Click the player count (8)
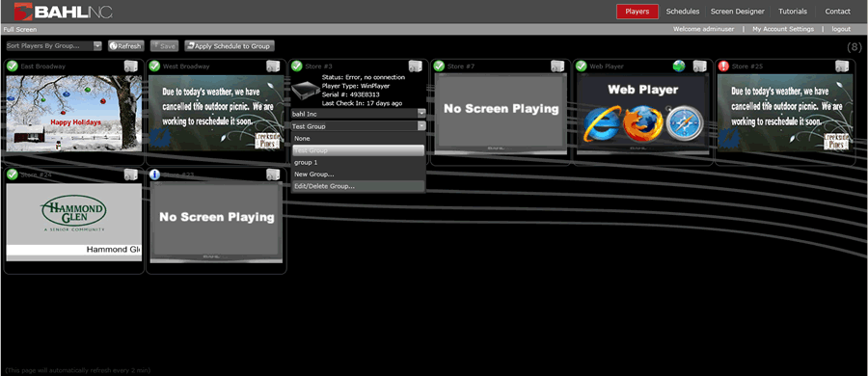Image resolution: width=868 pixels, height=376 pixels. pyautogui.click(x=854, y=47)
